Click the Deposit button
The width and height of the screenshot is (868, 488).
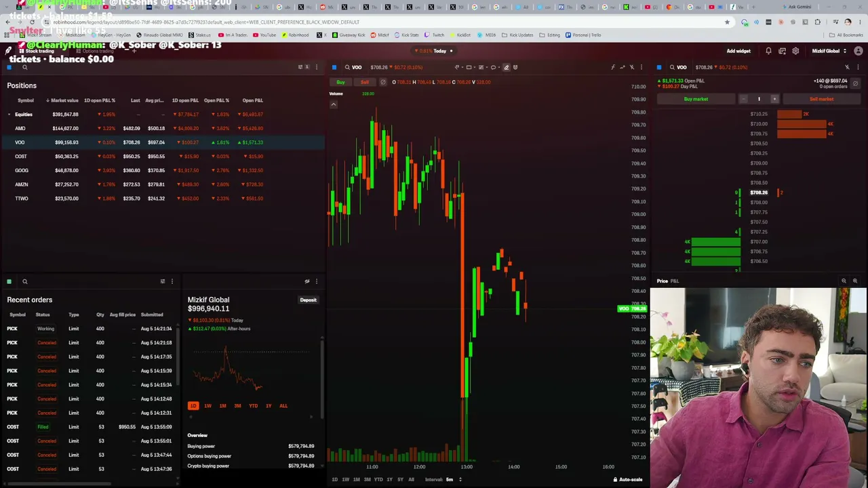click(308, 300)
